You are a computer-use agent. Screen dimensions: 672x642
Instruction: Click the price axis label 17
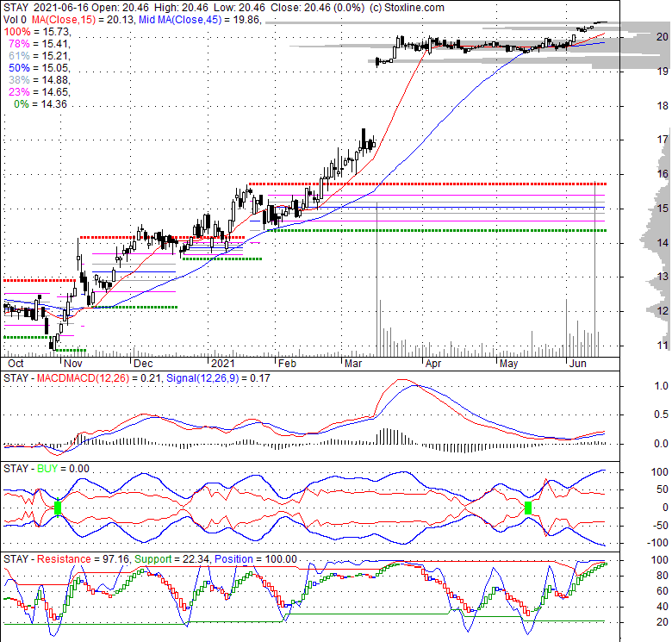pyautogui.click(x=663, y=140)
